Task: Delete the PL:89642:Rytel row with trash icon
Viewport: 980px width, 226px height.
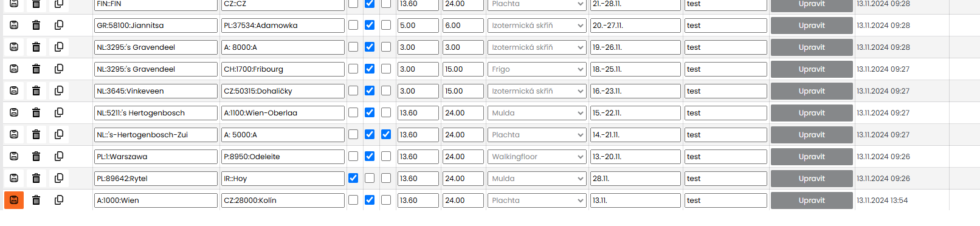Action: (36, 178)
